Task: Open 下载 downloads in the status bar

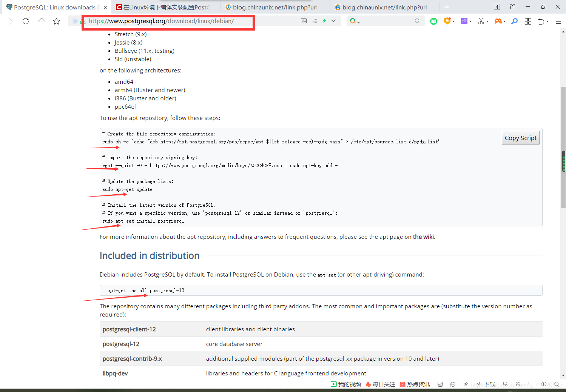Action: (x=486, y=384)
